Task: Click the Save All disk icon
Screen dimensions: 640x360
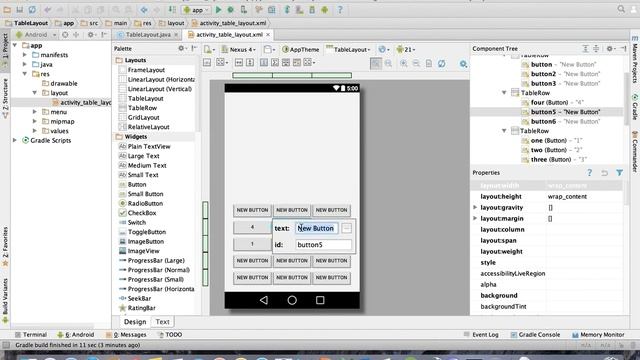Action: pos(20,10)
